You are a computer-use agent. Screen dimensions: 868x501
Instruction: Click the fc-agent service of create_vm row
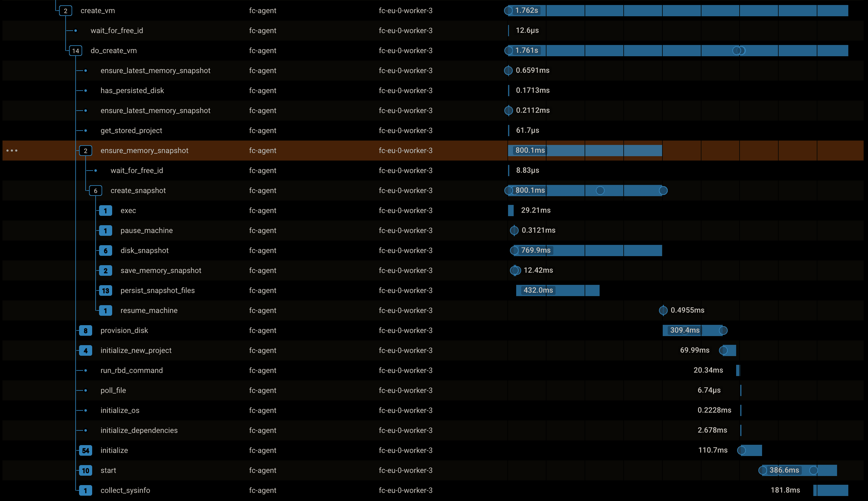[x=262, y=11]
